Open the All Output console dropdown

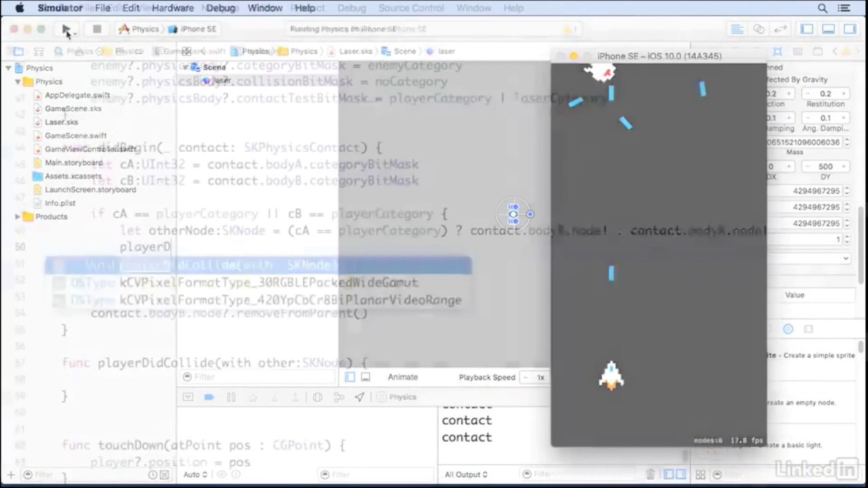click(466, 474)
